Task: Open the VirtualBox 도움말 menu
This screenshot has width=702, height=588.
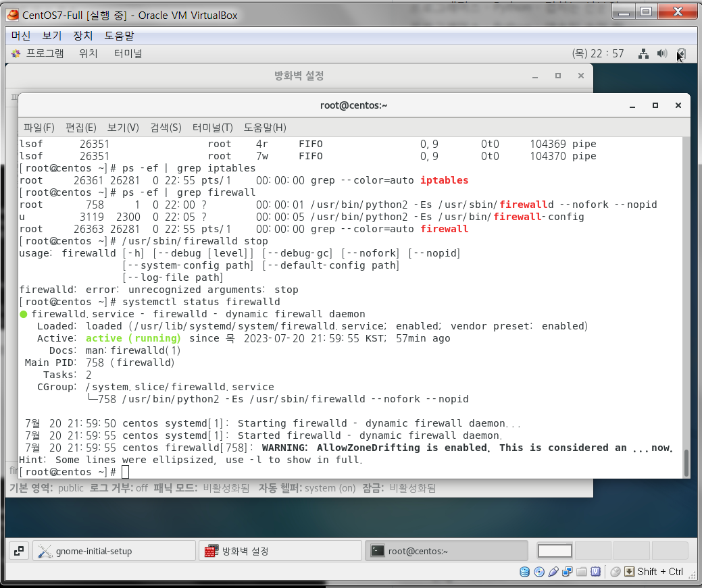Action: pos(119,35)
